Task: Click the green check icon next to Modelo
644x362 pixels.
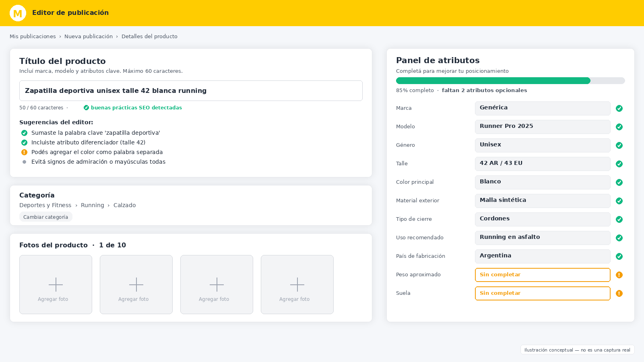Action: [619, 127]
